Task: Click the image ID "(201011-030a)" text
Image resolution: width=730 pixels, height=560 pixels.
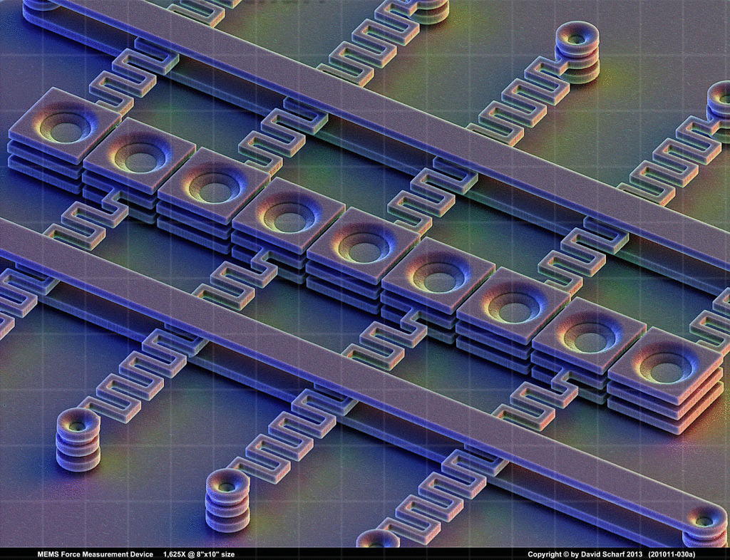Action: (x=672, y=554)
